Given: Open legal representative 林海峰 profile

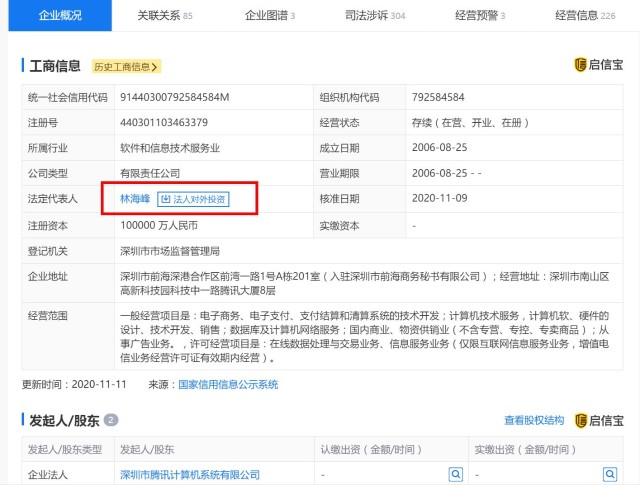Looking at the screenshot, I should (x=135, y=199).
